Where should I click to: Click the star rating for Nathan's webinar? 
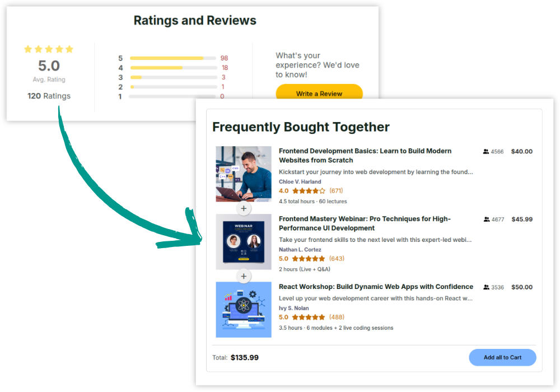coord(309,259)
